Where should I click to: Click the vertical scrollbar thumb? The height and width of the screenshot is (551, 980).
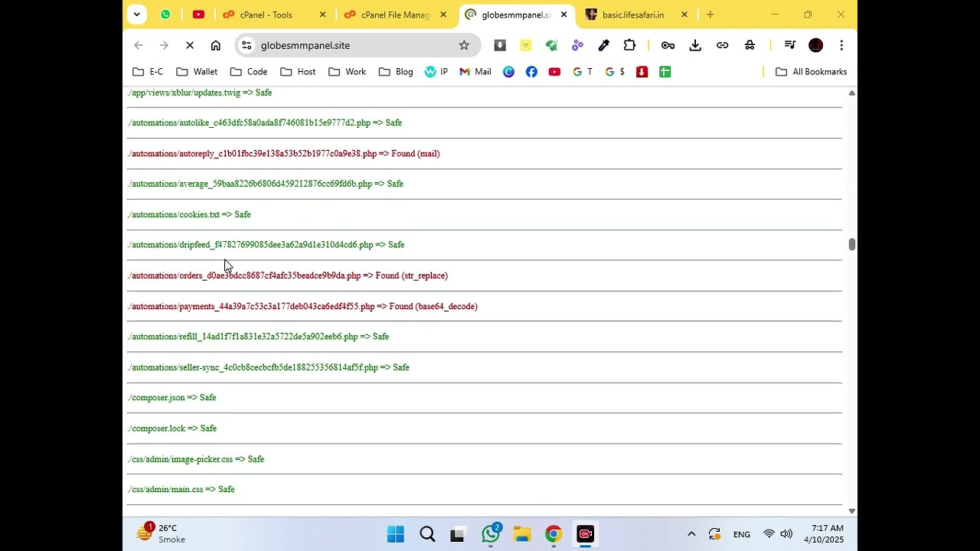[x=851, y=244]
